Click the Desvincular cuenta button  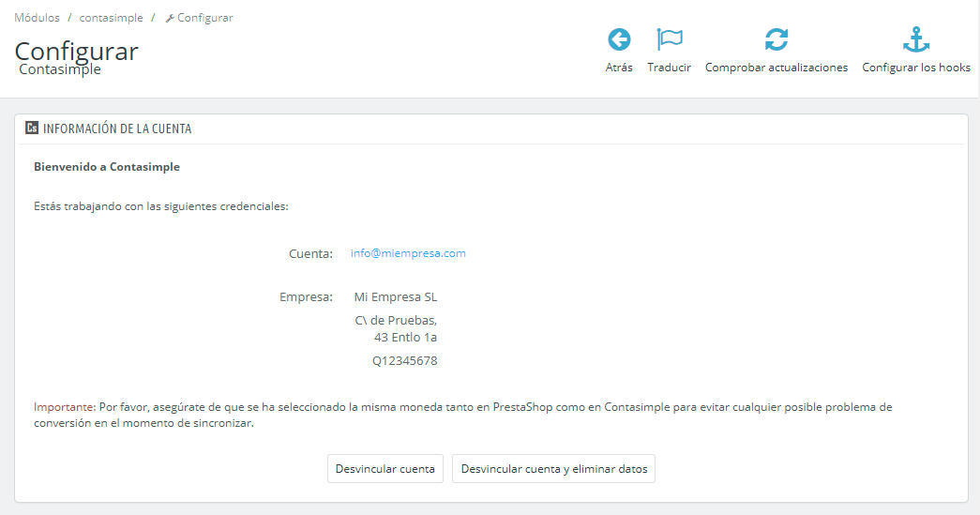385,469
